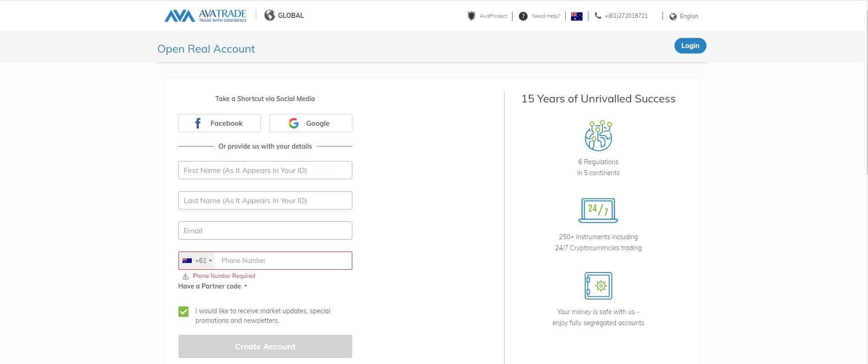This screenshot has width=868, height=364.
Task: Click the phone handset icon in header
Action: click(598, 16)
